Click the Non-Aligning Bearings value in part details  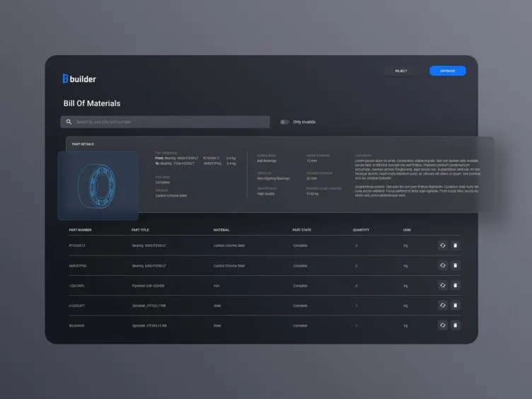point(274,178)
